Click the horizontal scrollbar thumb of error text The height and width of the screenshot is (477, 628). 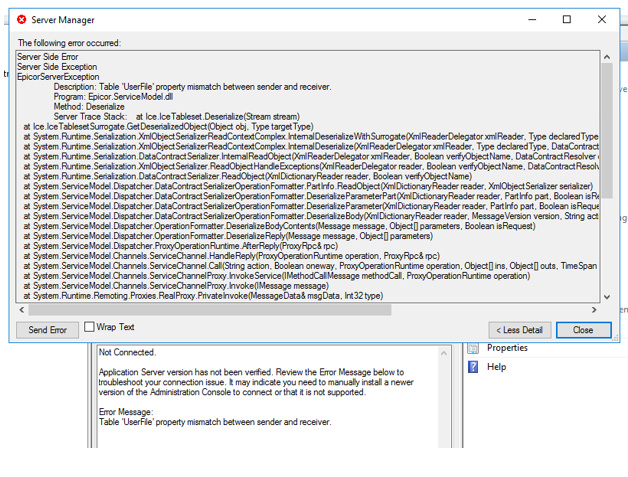[x=210, y=310]
